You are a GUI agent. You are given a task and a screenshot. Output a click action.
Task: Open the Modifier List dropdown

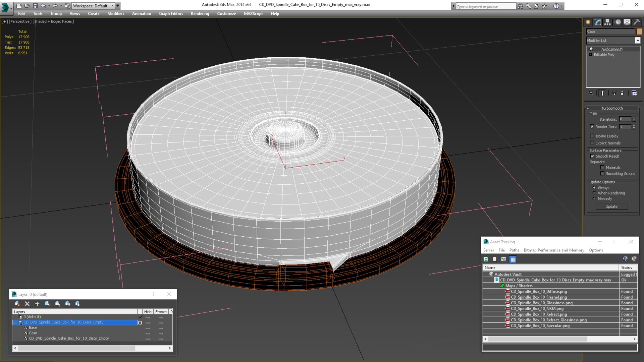point(638,41)
